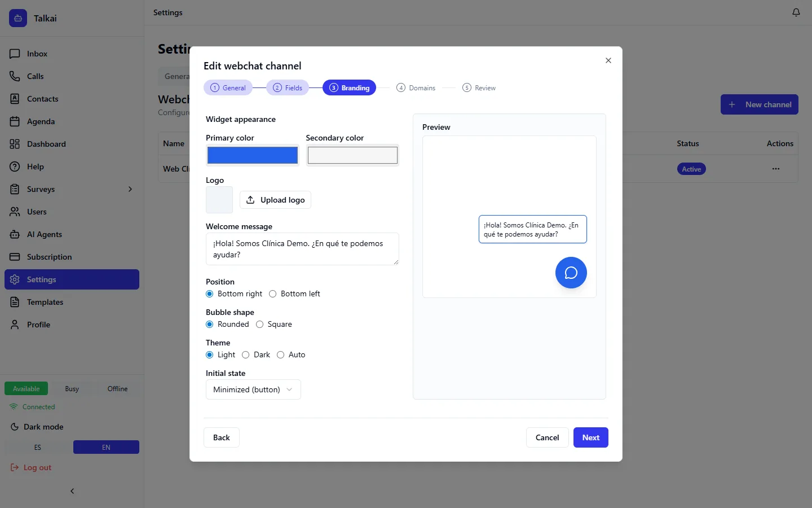Jump to the Review step
This screenshot has height=508, width=812.
point(479,87)
